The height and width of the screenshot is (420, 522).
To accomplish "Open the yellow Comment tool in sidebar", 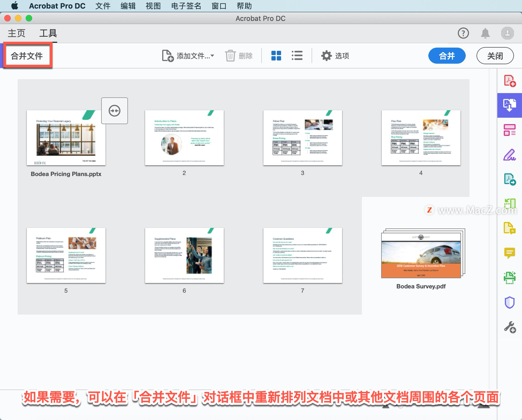I will coord(509,253).
